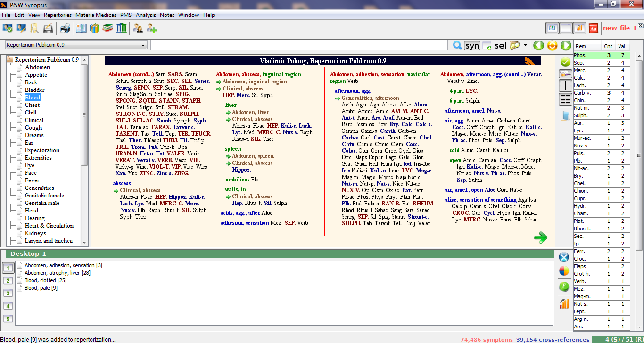Click the blue X clear desktop icon

click(x=564, y=257)
